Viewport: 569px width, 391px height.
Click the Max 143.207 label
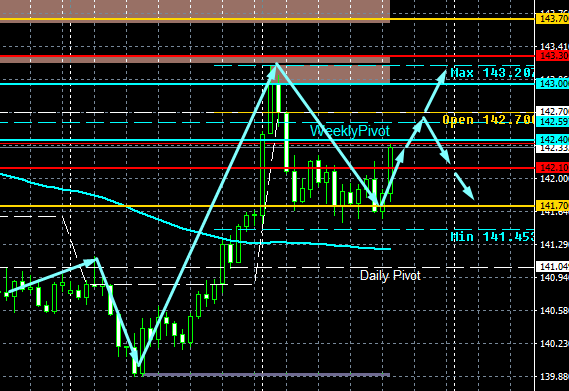(x=492, y=73)
